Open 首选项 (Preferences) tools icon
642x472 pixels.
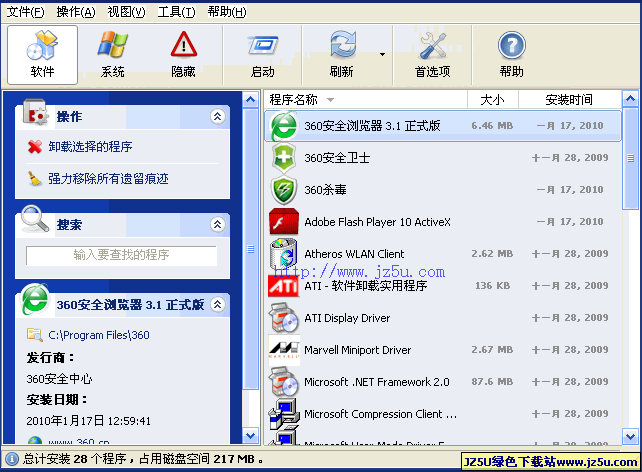[x=433, y=45]
